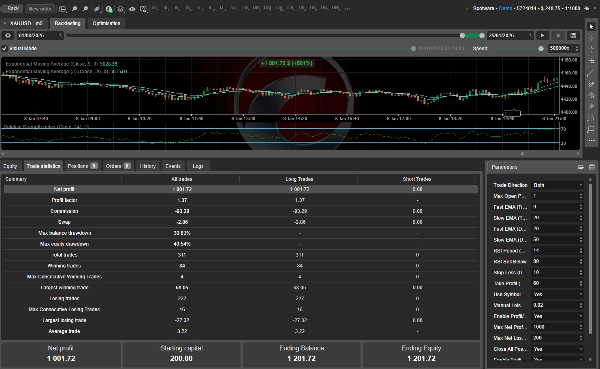Click the Long Trades column header

tap(299, 179)
